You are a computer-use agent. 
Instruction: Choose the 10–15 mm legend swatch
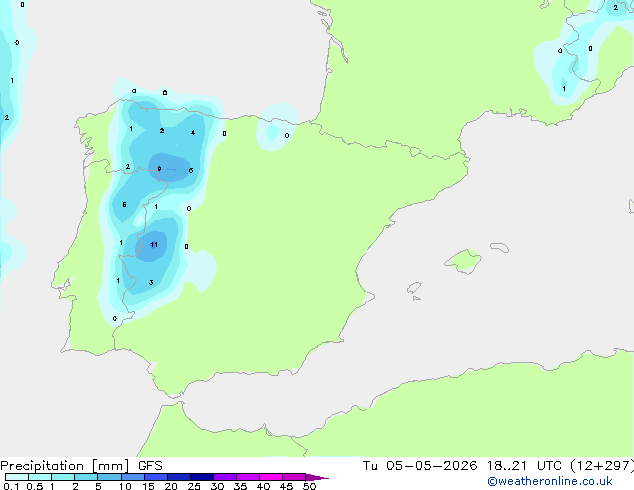pyautogui.click(x=132, y=477)
